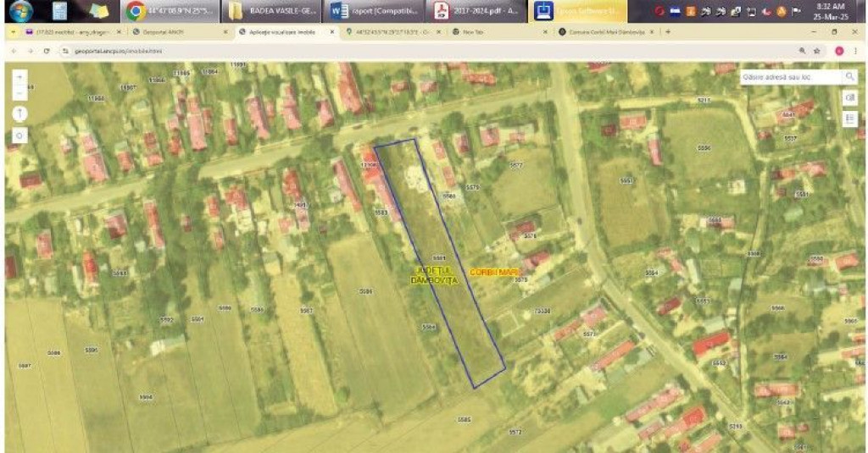Reload the page with refresh button

(46, 51)
